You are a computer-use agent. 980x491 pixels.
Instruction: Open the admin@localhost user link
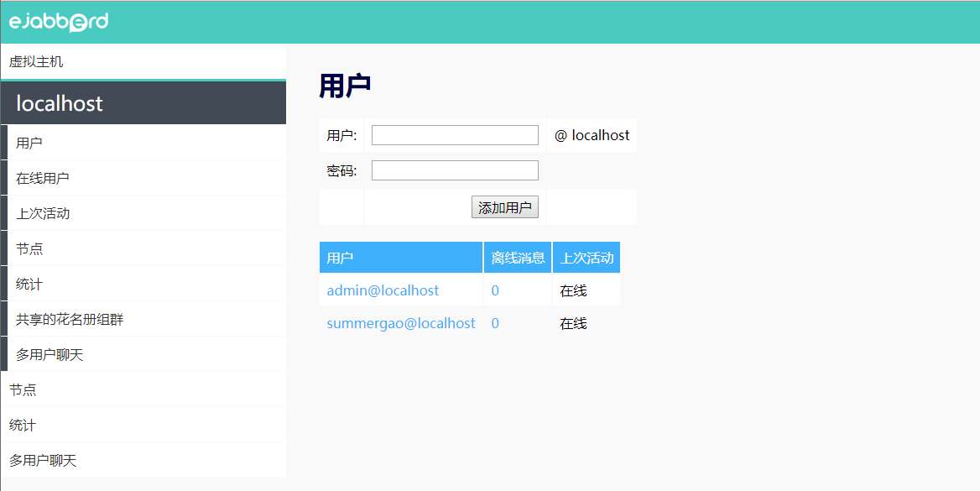[383, 291]
